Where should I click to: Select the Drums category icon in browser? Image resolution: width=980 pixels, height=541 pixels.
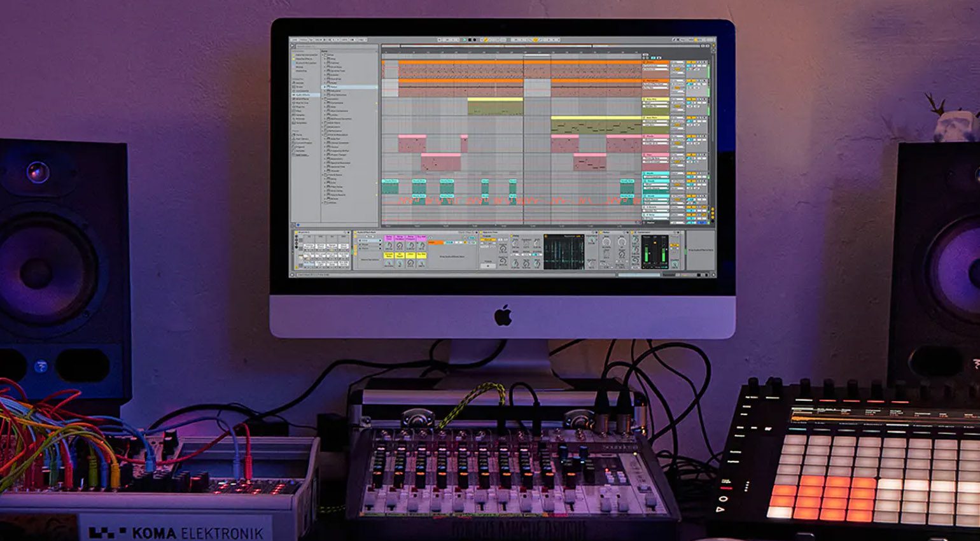click(x=293, y=87)
